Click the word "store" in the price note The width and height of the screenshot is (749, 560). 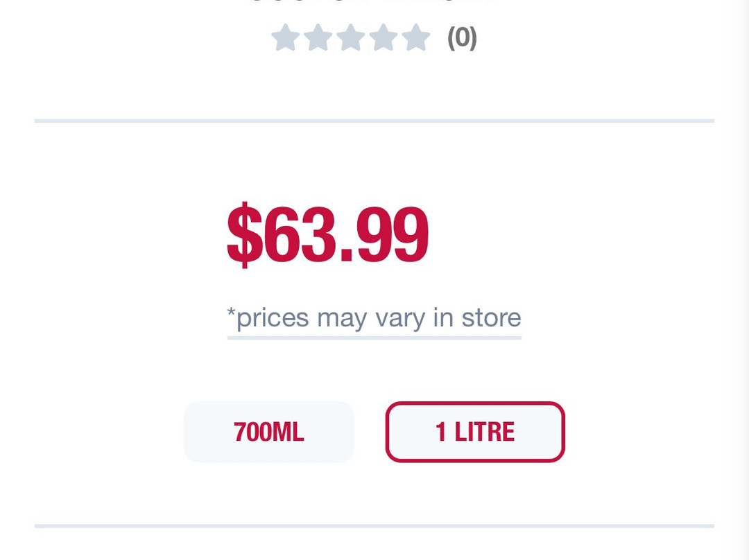[491, 318]
